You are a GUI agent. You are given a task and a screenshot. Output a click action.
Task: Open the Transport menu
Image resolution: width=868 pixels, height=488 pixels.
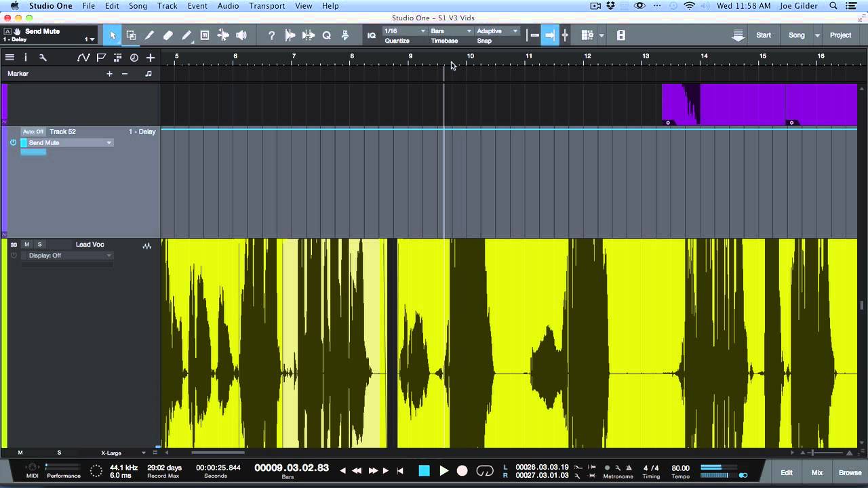pos(267,6)
